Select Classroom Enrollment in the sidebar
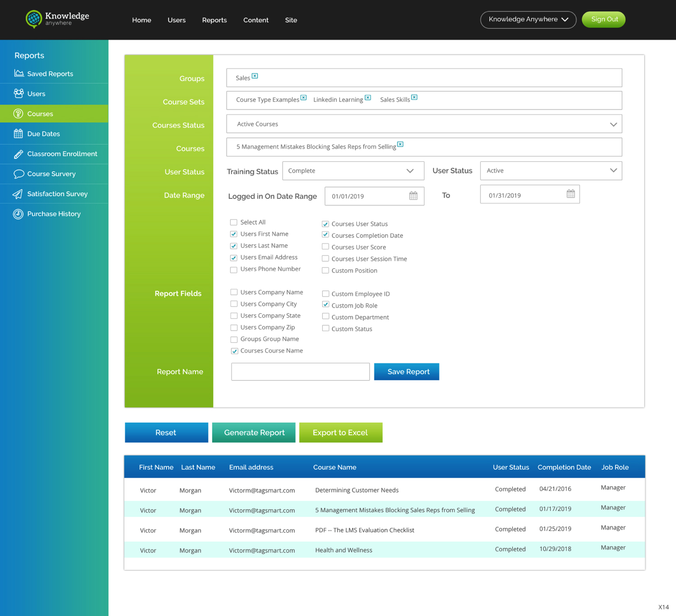676x616 pixels. (62, 154)
